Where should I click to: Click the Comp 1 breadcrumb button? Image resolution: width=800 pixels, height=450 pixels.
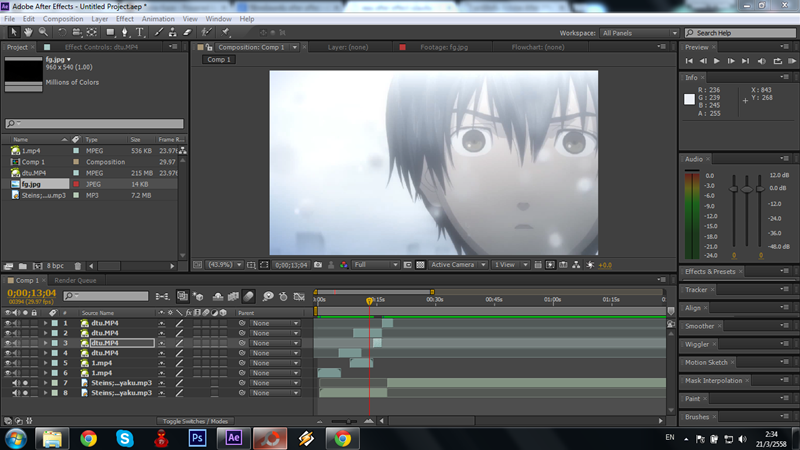(218, 60)
